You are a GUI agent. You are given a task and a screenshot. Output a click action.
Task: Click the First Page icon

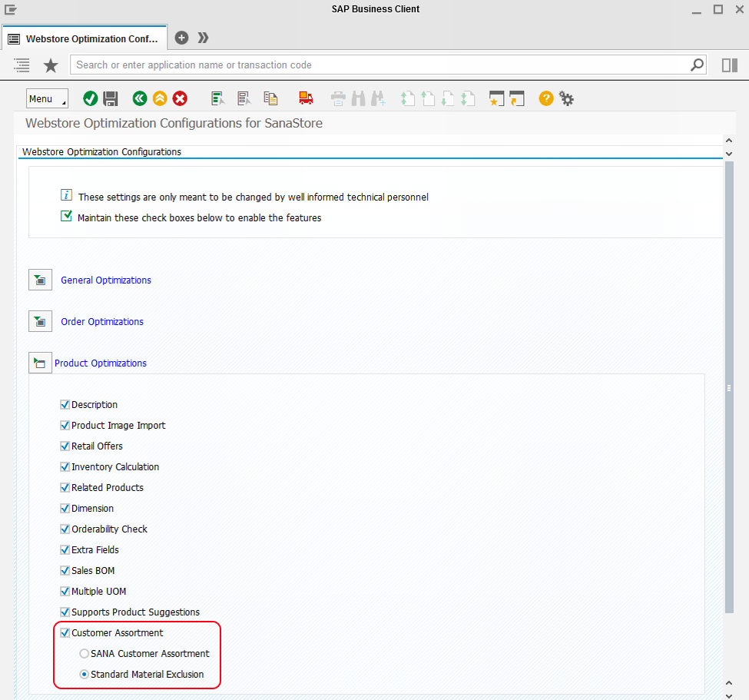pos(407,99)
